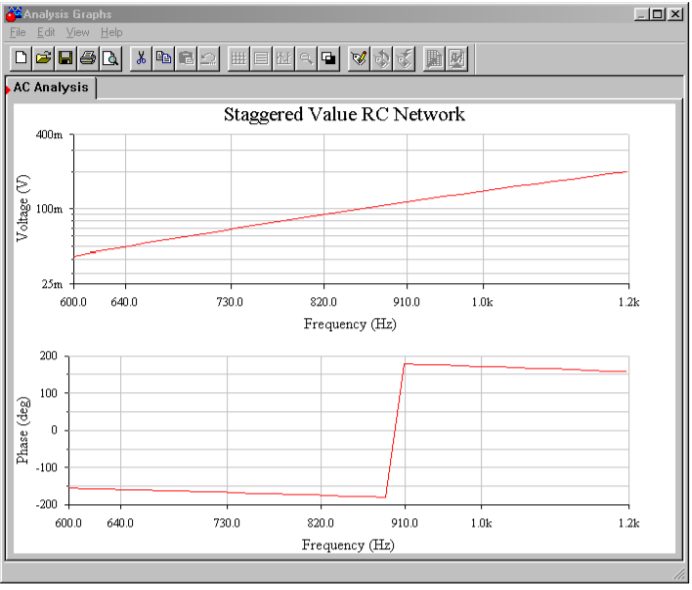Click the New page toolbar icon
The height and width of the screenshot is (590, 692).
coord(21,58)
